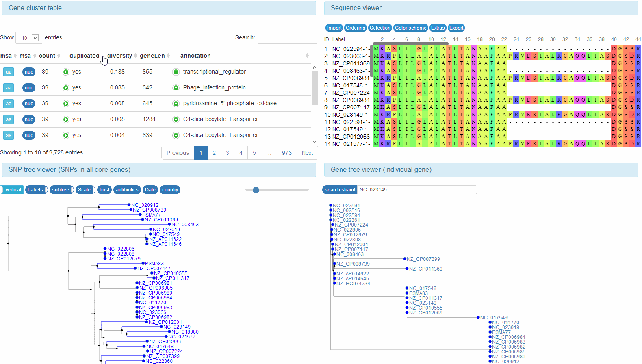Open nuc alignment for Phage_infection_protein row
The width and height of the screenshot is (642, 364).
(x=28, y=88)
